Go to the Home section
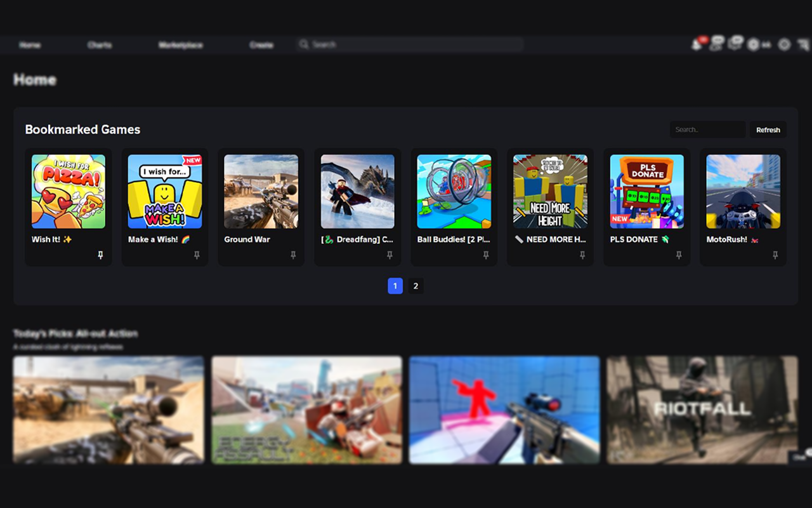This screenshot has height=508, width=812. [x=30, y=45]
